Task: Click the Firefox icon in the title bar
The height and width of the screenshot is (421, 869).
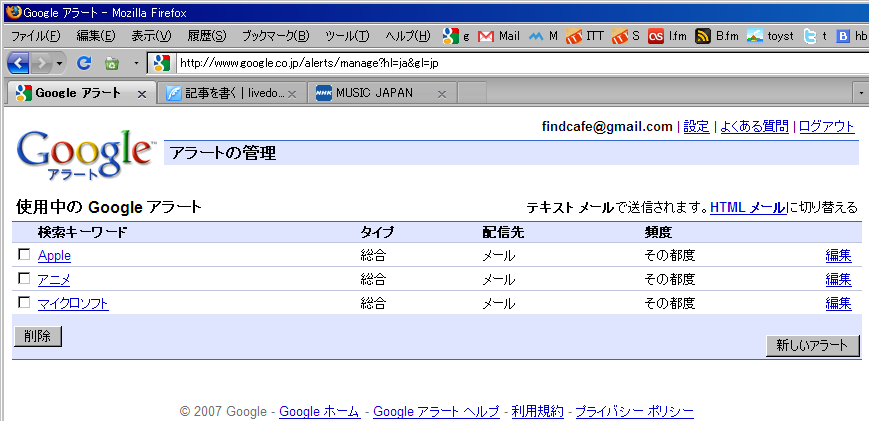Action: tap(13, 12)
